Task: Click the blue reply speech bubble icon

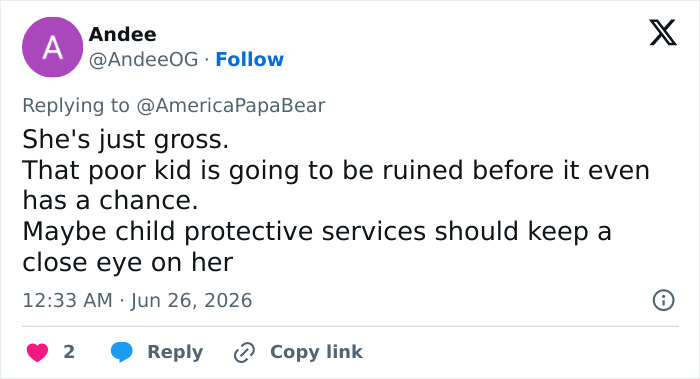Action: click(122, 352)
